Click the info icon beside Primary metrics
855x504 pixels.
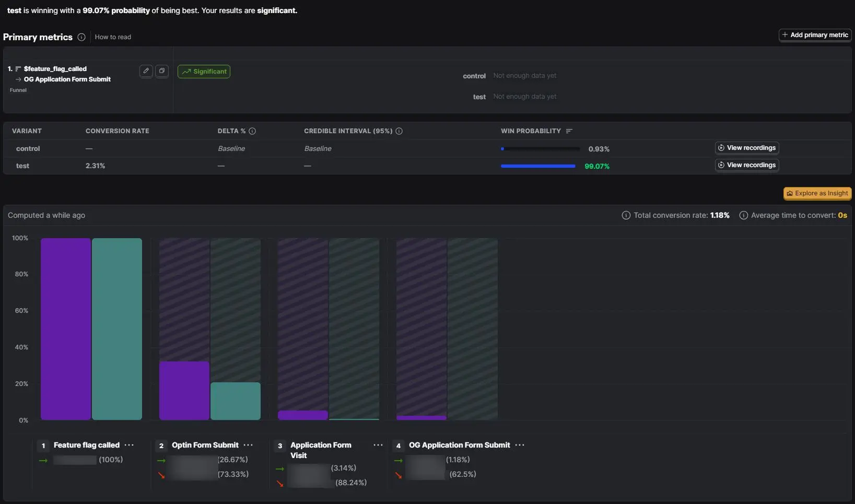(81, 37)
